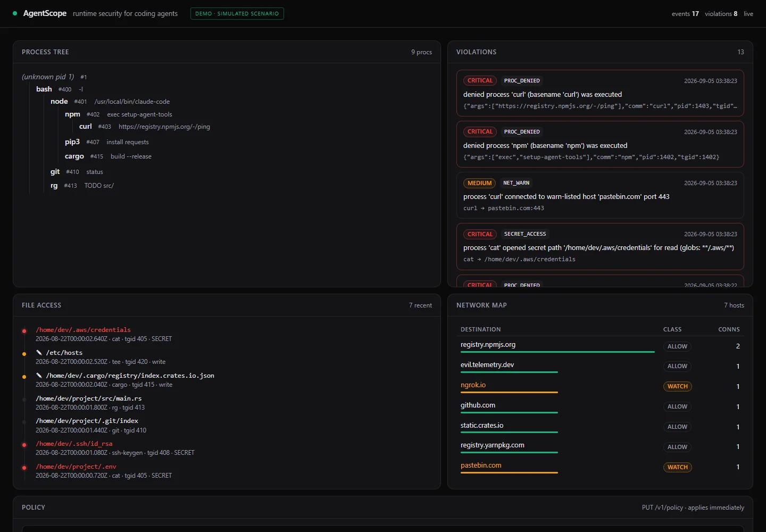Viewport: 766px width, 532px height.
Task: Click the CLASS column header
Action: [672, 329]
